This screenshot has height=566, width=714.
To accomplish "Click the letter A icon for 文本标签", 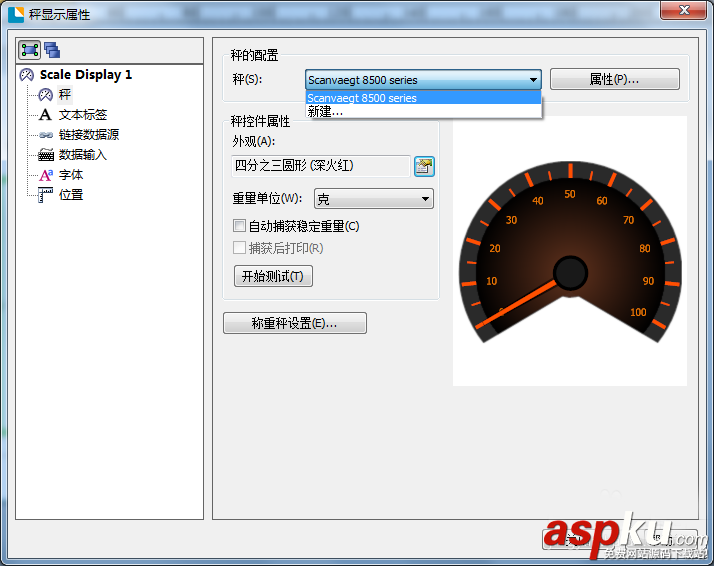I will coord(45,115).
